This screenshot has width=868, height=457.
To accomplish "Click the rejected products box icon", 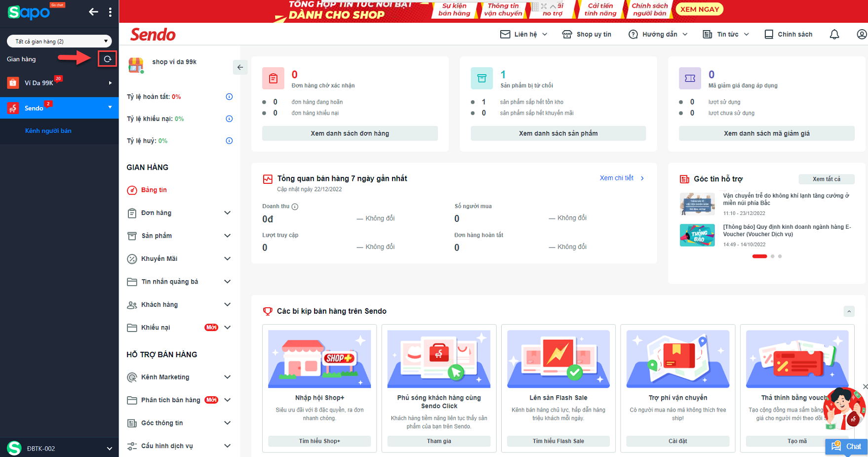I will (482, 78).
